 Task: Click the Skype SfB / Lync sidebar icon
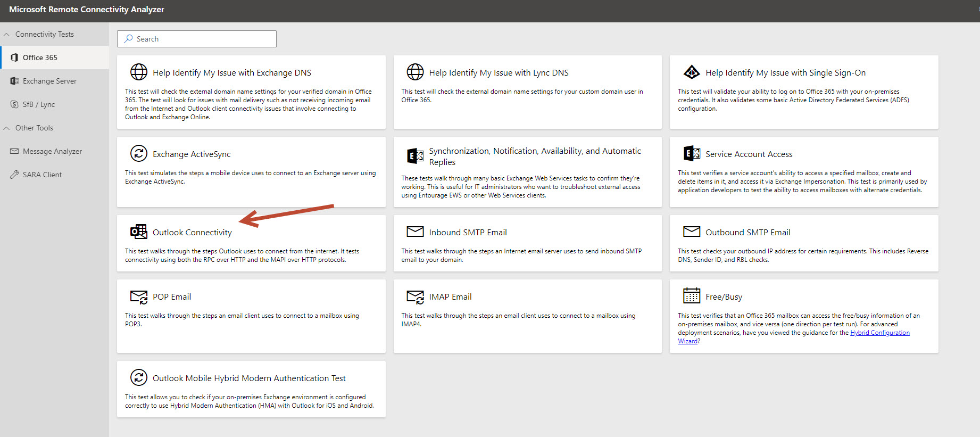click(14, 104)
